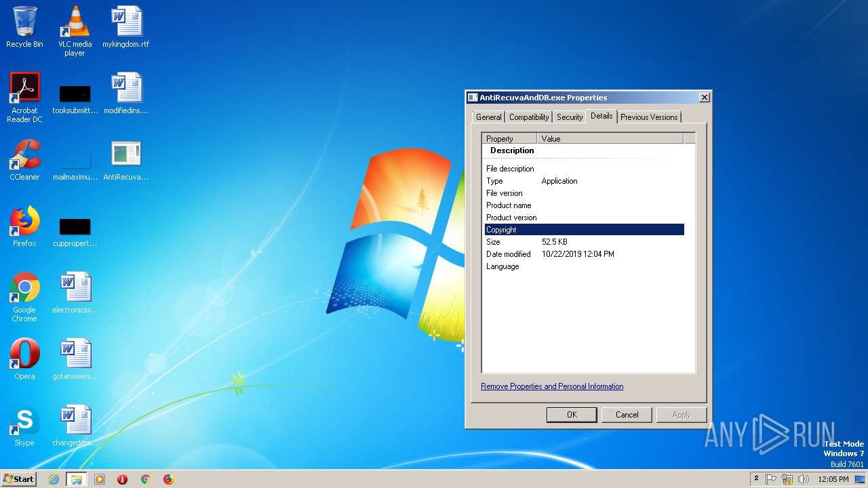
Task: Open Chrome icon in taskbar
Action: [145, 479]
